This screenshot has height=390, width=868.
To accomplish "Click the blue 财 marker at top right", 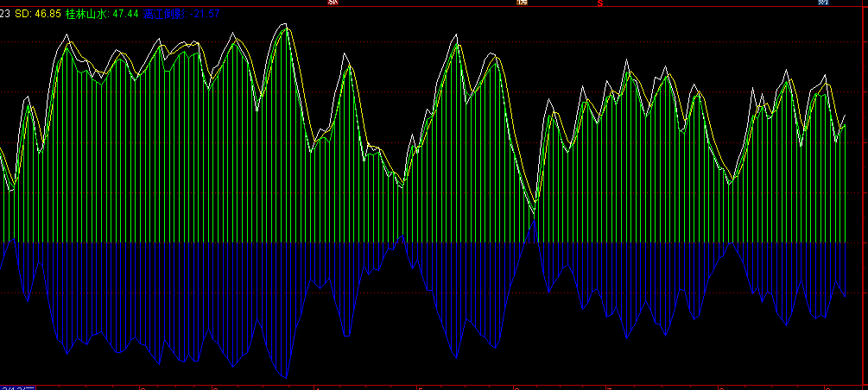I will pyautogui.click(x=824, y=3).
